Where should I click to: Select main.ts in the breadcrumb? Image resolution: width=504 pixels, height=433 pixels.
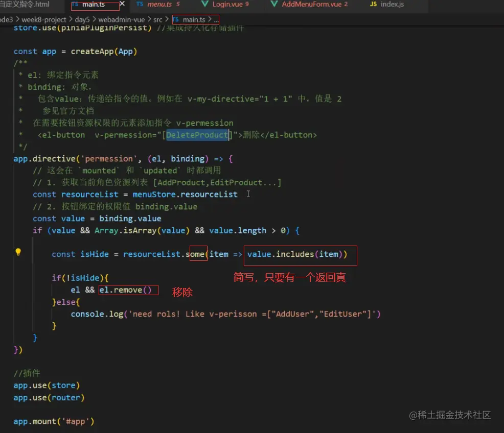pyautogui.click(x=194, y=19)
